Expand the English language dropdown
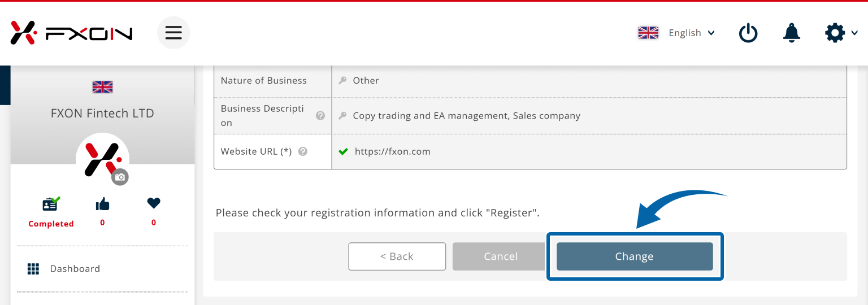This screenshot has width=868, height=305. (x=691, y=33)
